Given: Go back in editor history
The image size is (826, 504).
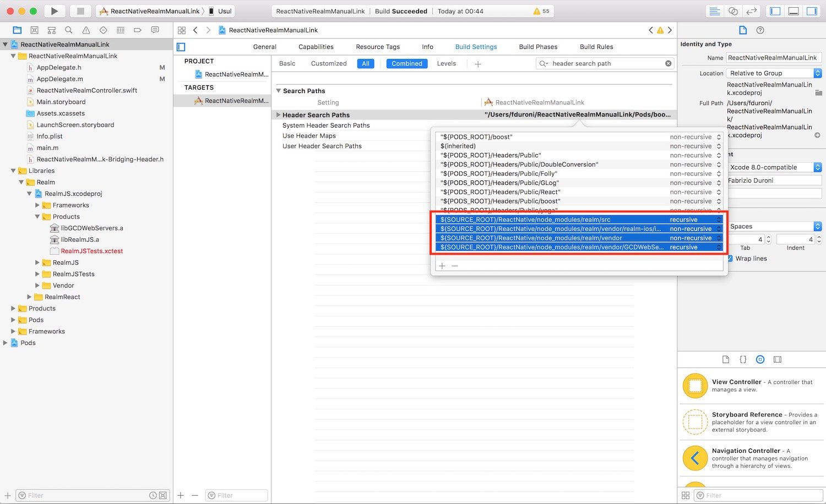Looking at the screenshot, I should (195, 30).
